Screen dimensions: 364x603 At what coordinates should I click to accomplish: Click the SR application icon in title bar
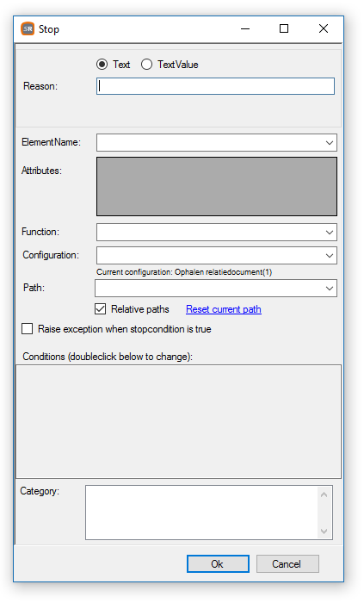[28, 28]
